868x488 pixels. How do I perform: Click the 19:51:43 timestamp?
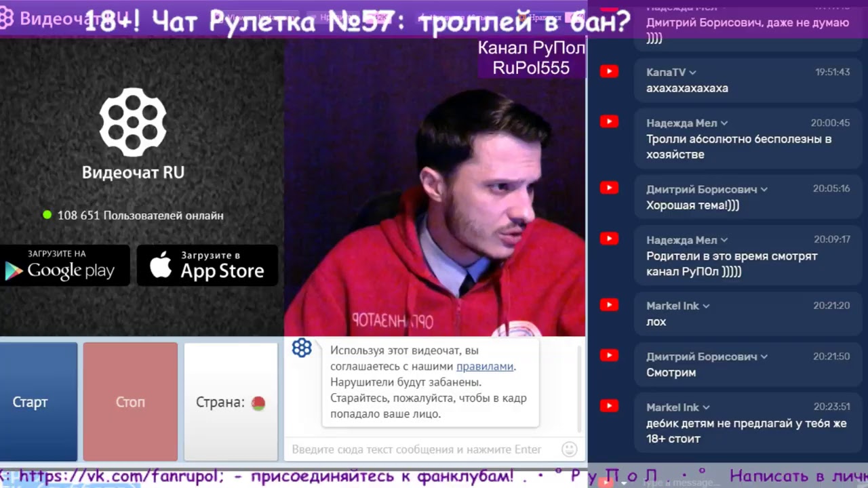[832, 72]
